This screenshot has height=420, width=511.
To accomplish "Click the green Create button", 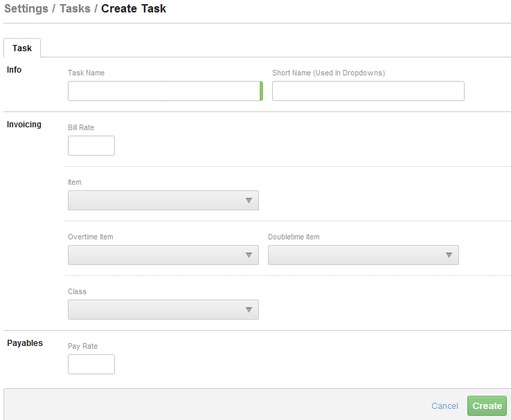I will [487, 406].
